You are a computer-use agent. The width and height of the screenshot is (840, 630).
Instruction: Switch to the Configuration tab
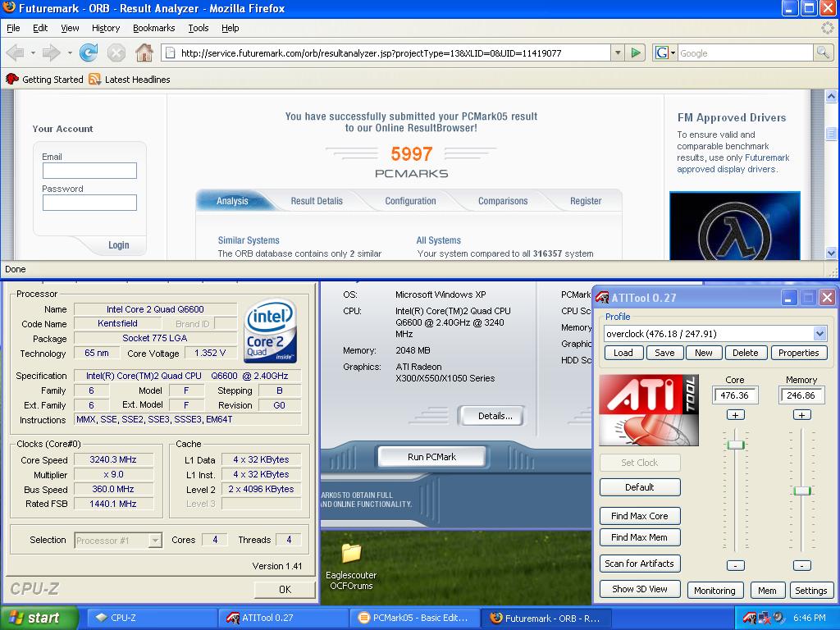click(410, 201)
